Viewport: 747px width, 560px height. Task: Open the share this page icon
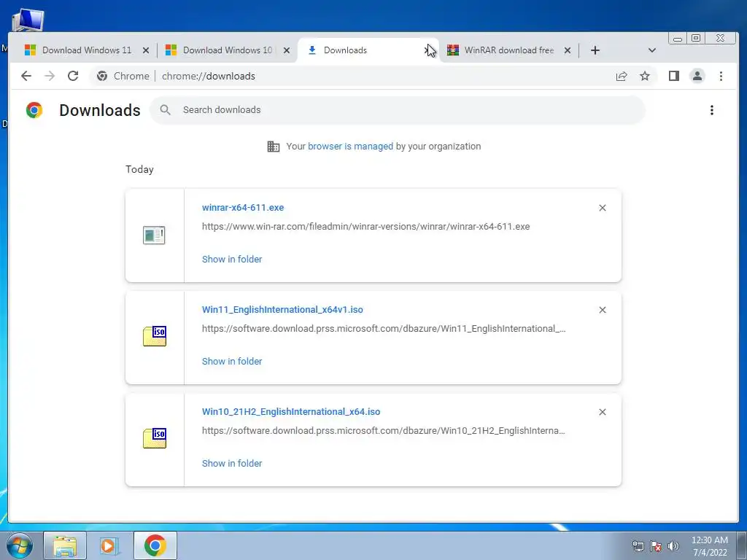click(x=622, y=76)
